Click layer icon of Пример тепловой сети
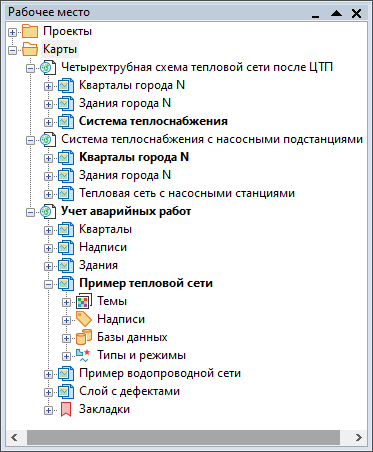 coord(66,283)
